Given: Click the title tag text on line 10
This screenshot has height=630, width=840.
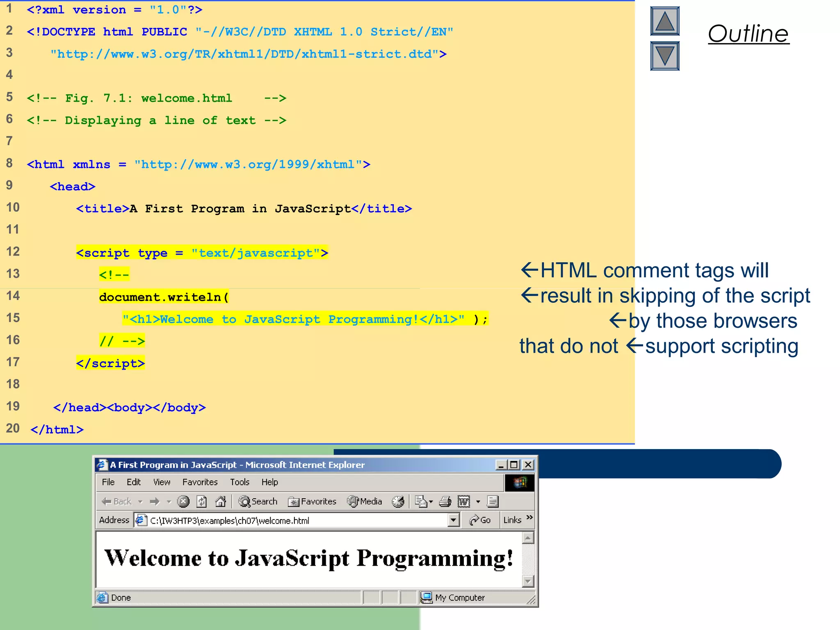Looking at the screenshot, I should [x=244, y=208].
